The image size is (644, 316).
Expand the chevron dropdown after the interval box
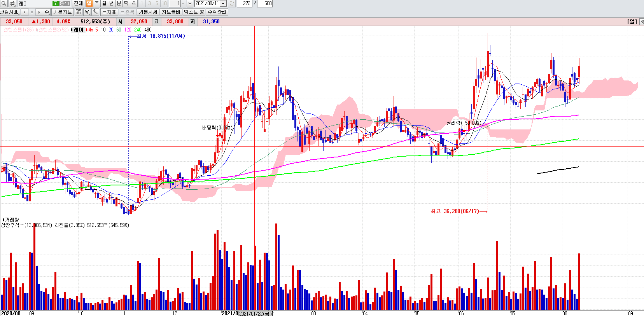coord(190,3)
